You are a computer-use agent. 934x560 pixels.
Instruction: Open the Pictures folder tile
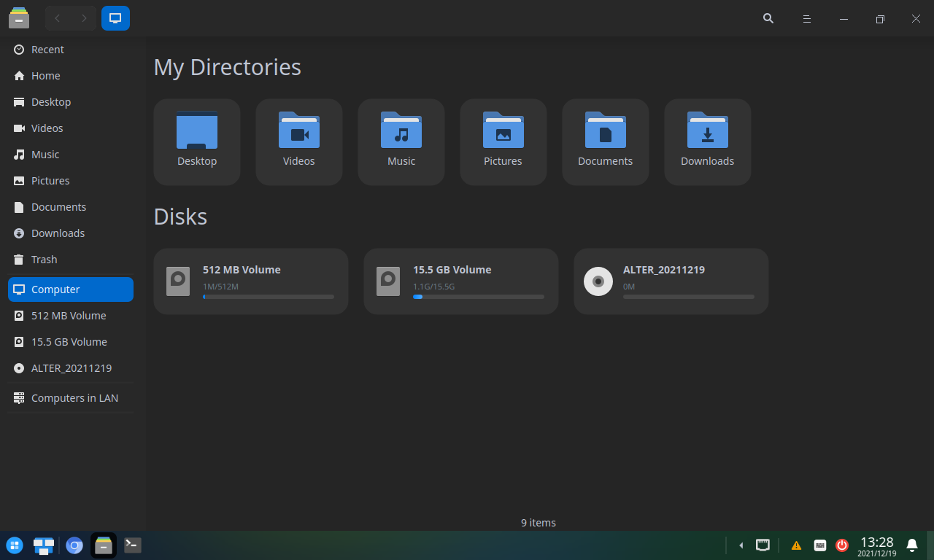(x=503, y=142)
